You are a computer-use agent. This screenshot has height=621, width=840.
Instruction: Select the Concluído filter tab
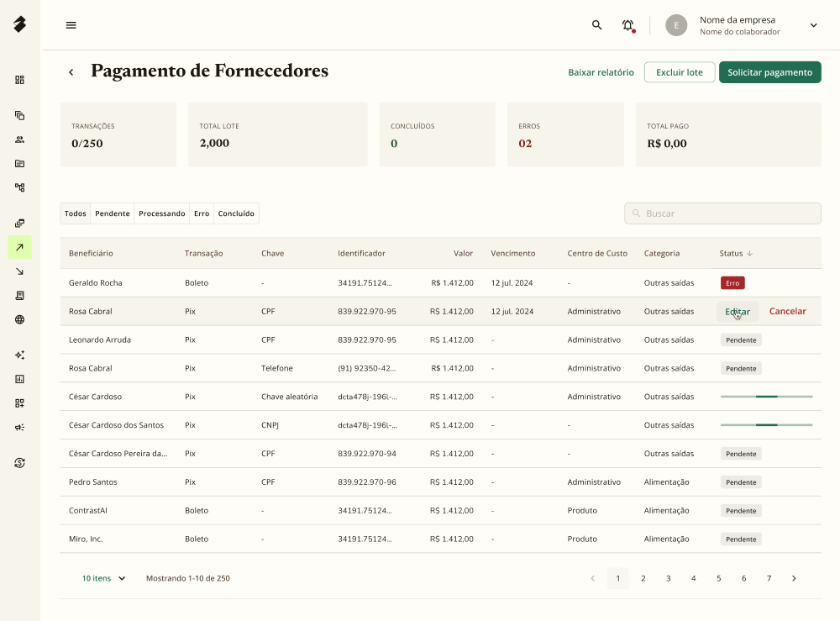[236, 213]
